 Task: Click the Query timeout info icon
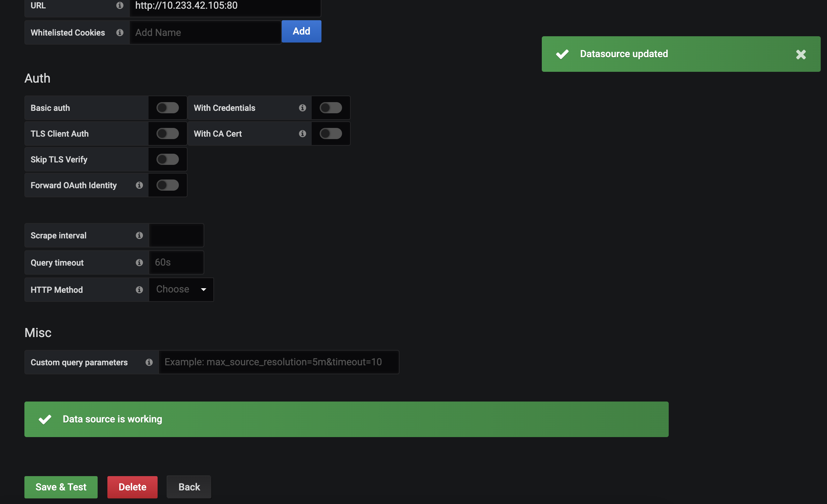click(x=139, y=262)
